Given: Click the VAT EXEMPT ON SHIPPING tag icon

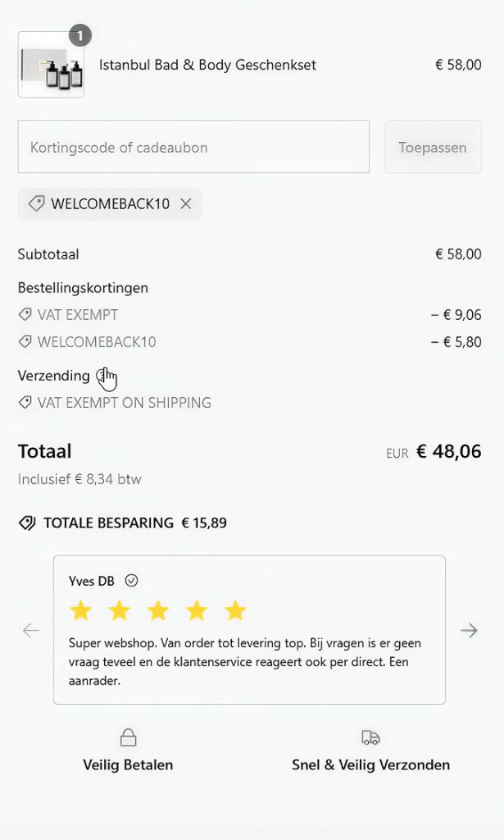Looking at the screenshot, I should click(x=25, y=403).
